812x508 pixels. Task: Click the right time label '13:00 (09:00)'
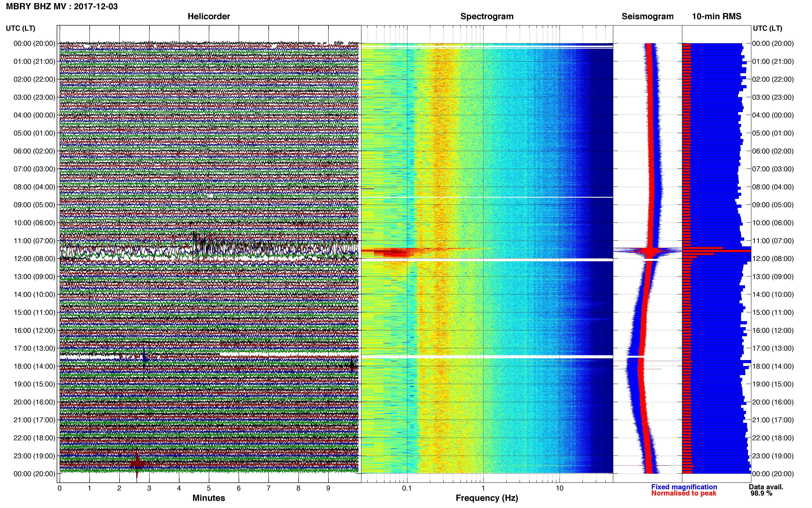pyautogui.click(x=773, y=277)
